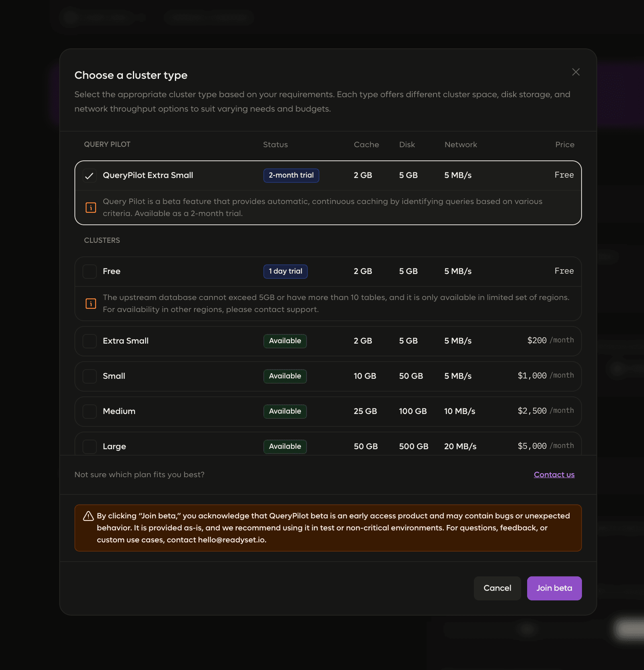Select the Free cluster checkbox
644x670 pixels.
pyautogui.click(x=90, y=272)
